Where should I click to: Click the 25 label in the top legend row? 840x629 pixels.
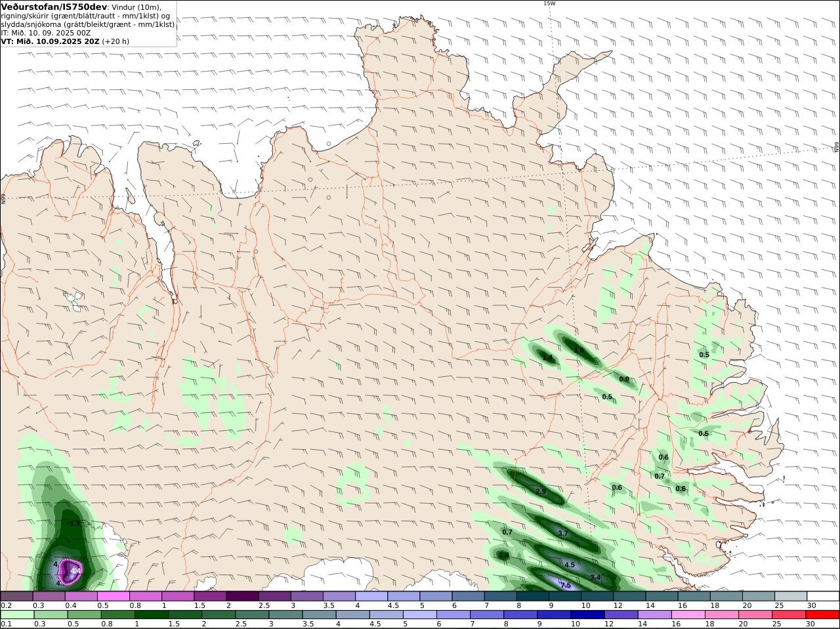[778, 605]
